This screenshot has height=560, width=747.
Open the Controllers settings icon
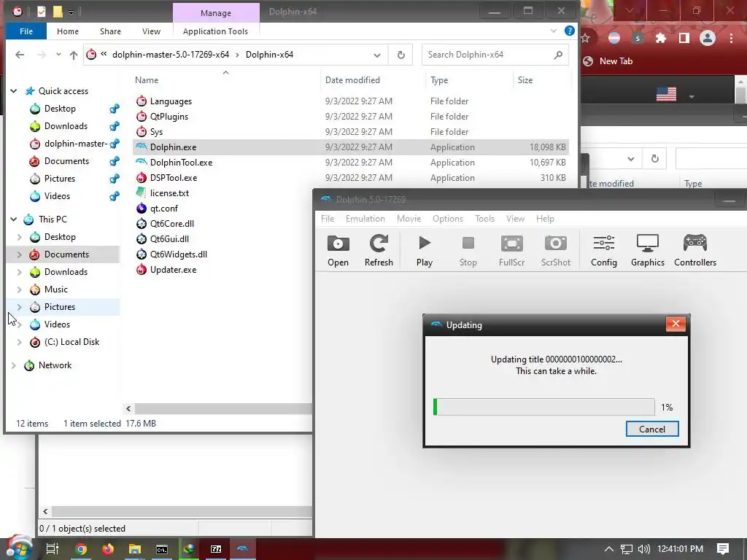tap(695, 251)
